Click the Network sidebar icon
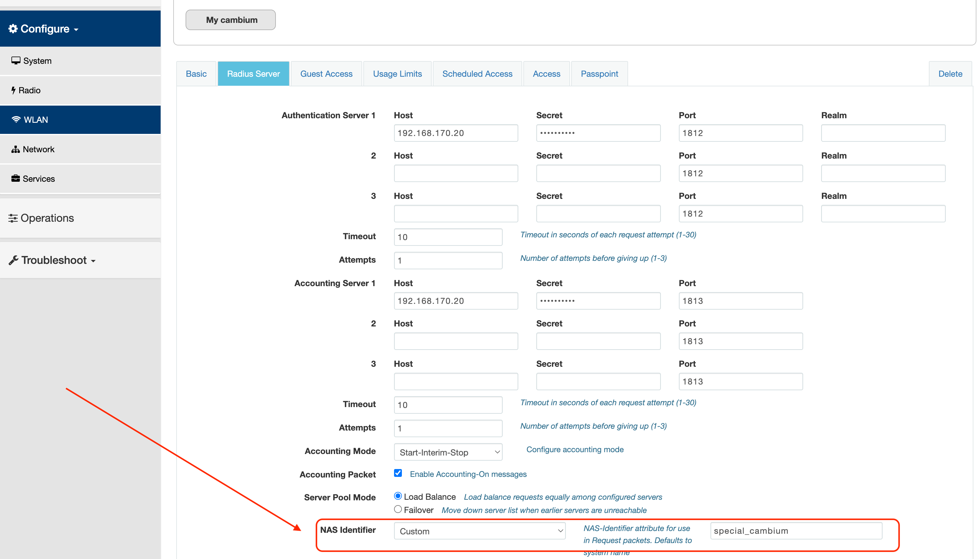This screenshot has height=559, width=980. tap(15, 149)
